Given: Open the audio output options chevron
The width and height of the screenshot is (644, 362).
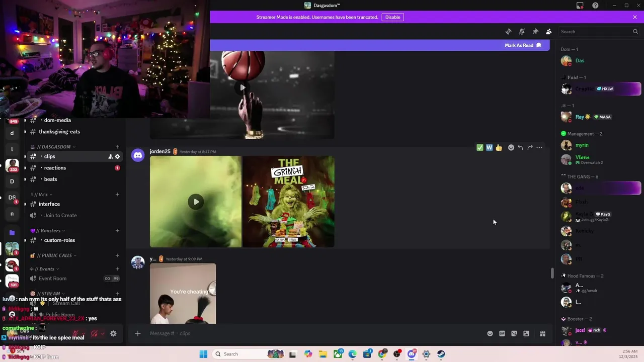Looking at the screenshot, I should pyautogui.click(x=103, y=333).
